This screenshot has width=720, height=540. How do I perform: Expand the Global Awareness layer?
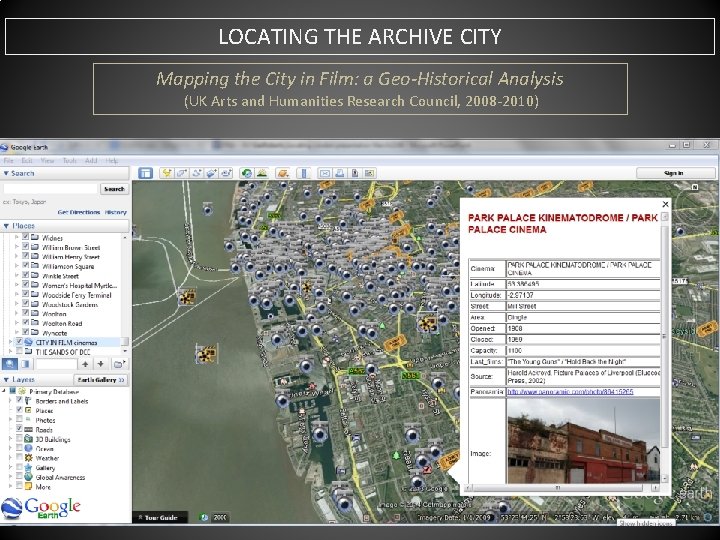click(x=11, y=477)
